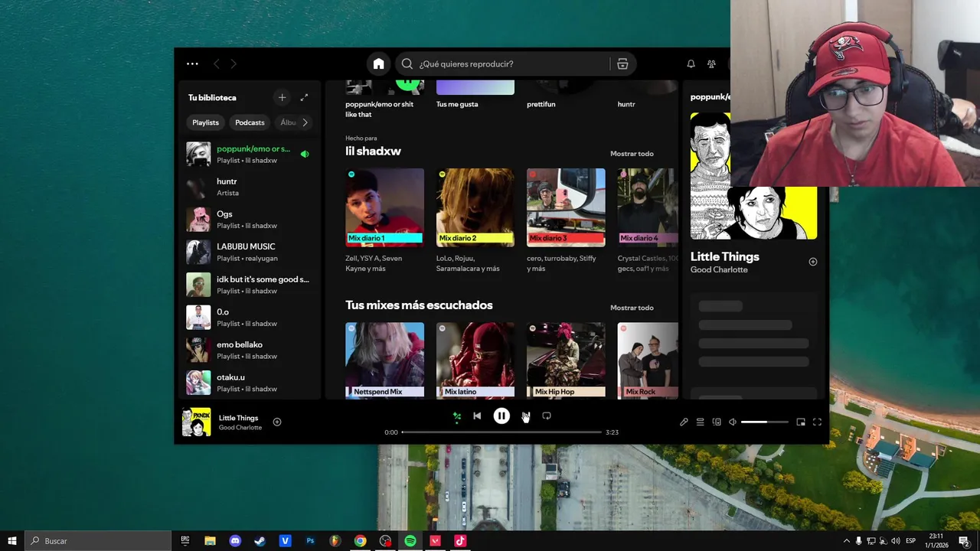Open now-playing album art in bottom bar
Screen dimensions: 980x551
pyautogui.click(x=196, y=422)
